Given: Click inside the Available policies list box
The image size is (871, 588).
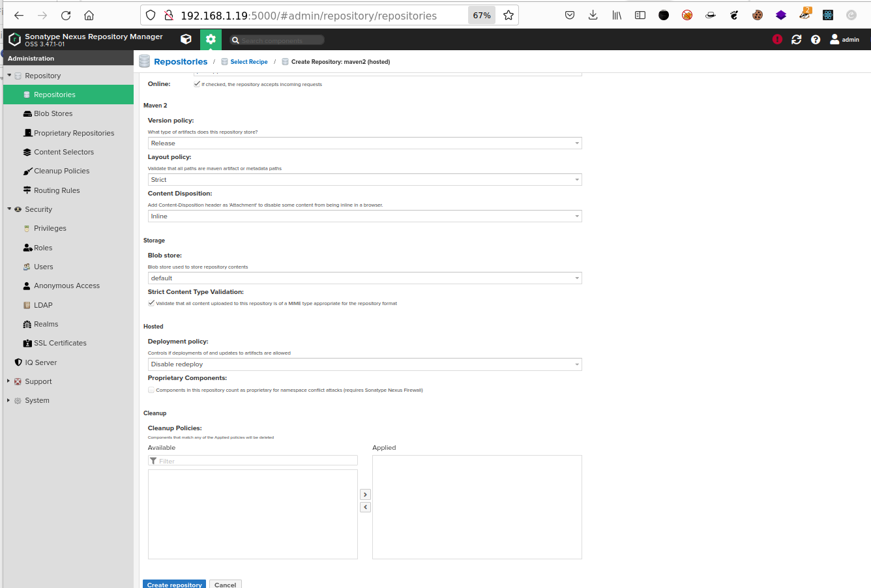Looking at the screenshot, I should [253, 514].
